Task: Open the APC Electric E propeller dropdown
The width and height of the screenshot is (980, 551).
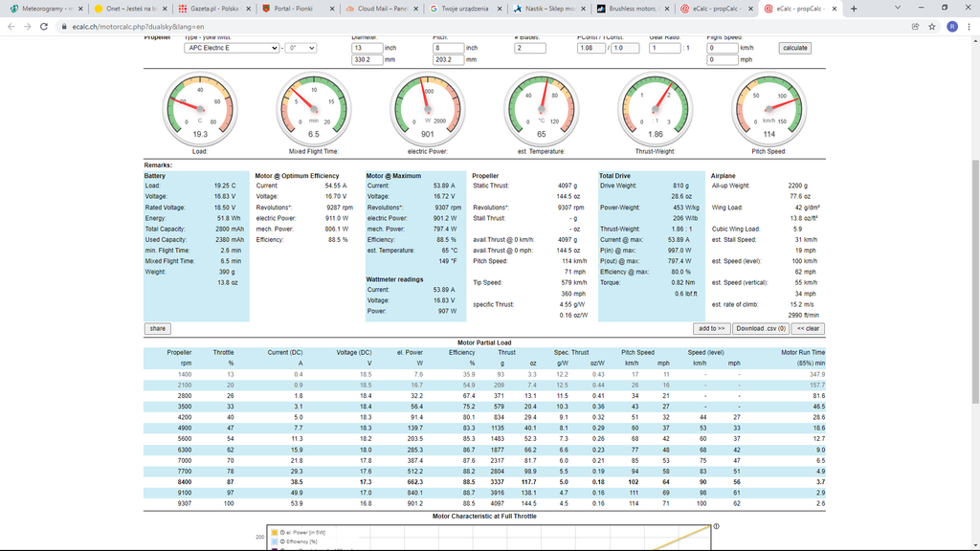Action: point(233,48)
